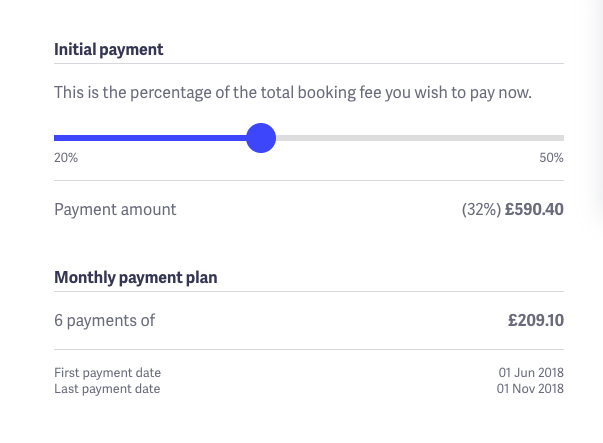Select the 01 Nov 2018 date

coord(531,388)
